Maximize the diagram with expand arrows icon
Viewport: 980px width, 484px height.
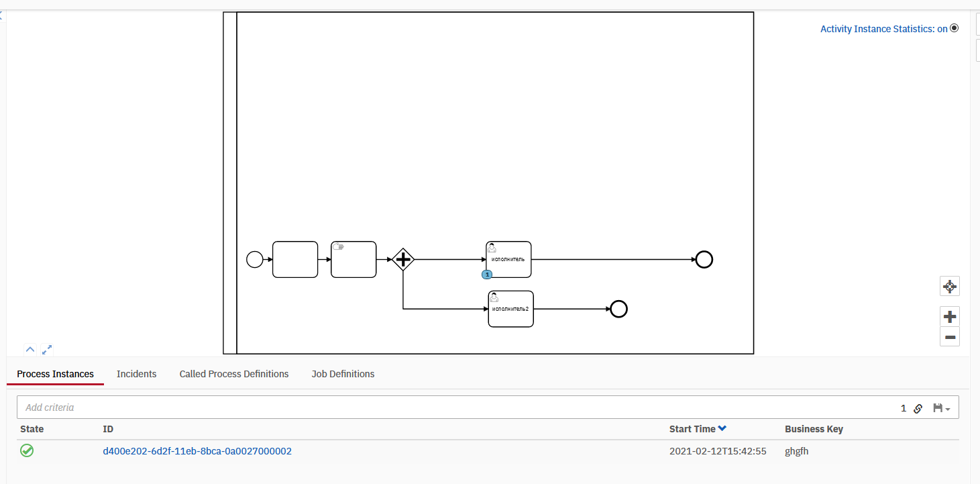point(47,349)
